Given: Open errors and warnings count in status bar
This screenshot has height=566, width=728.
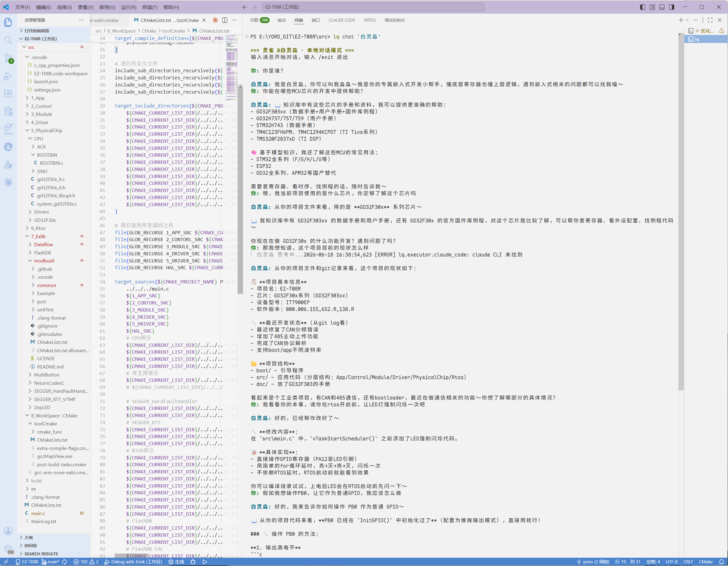Looking at the screenshot, I should click(x=86, y=562).
